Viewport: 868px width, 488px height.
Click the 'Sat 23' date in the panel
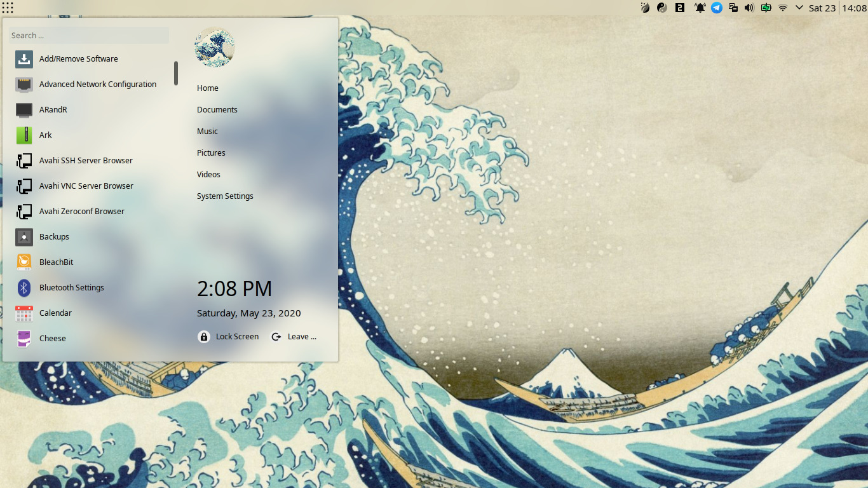point(822,8)
